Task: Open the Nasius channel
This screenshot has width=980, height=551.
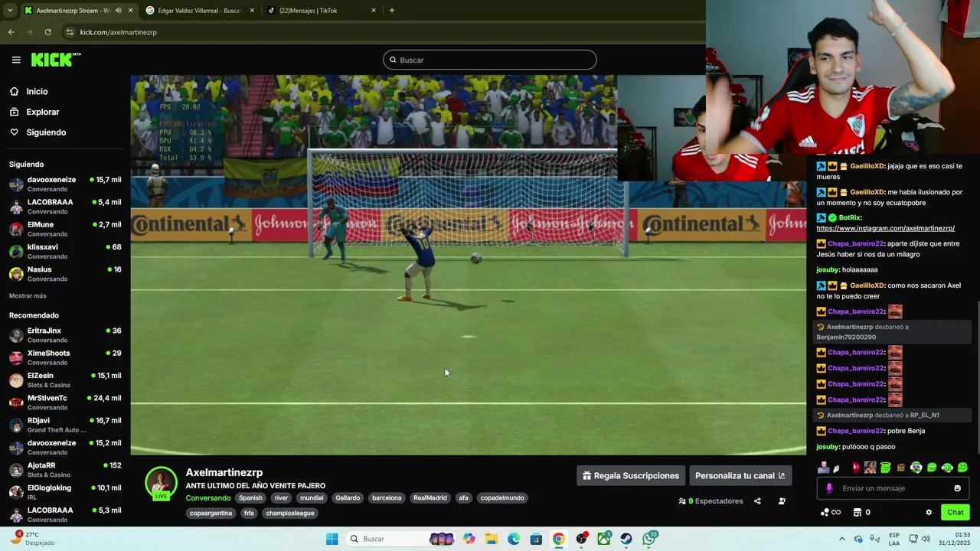Action: pyautogui.click(x=65, y=273)
